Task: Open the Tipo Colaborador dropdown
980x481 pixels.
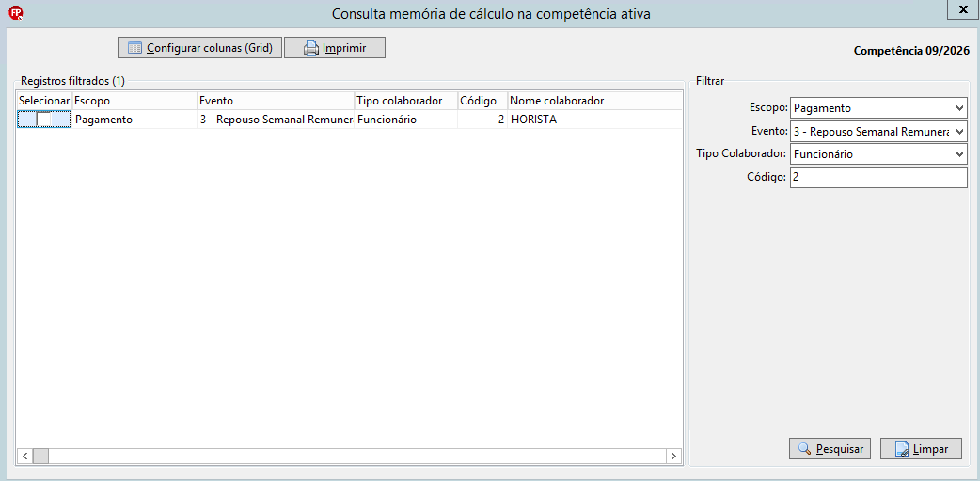Action: point(960,153)
